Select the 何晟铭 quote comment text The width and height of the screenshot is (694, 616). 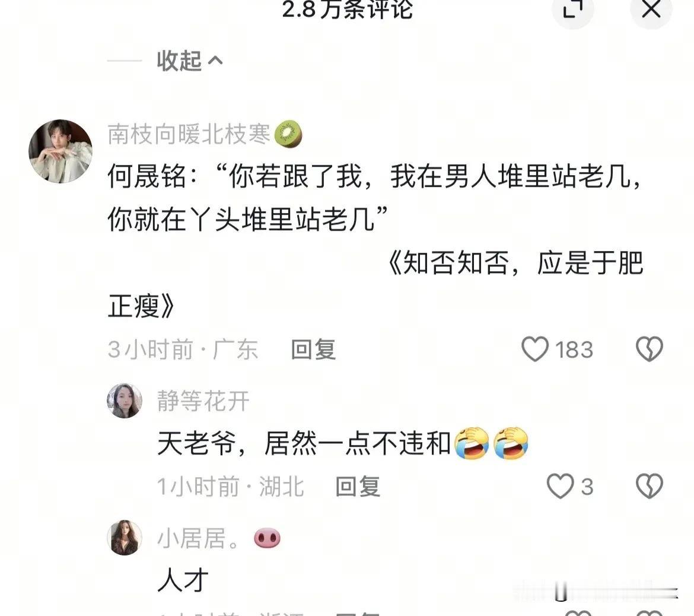pyautogui.click(x=376, y=240)
